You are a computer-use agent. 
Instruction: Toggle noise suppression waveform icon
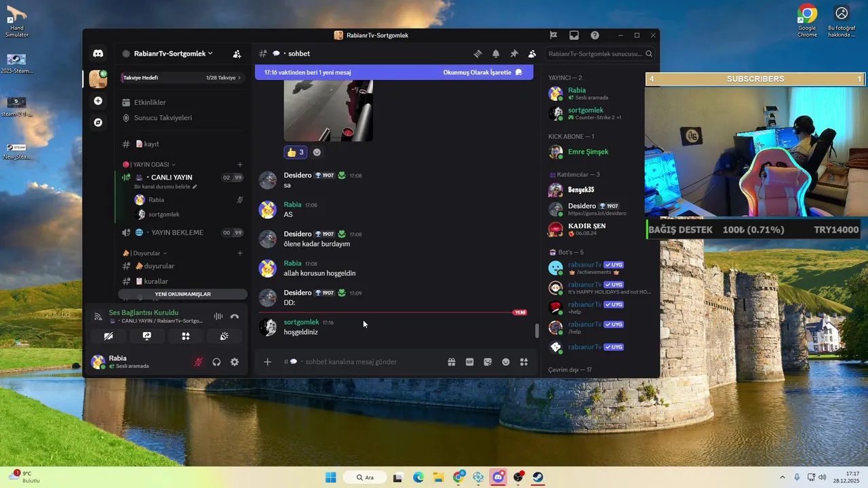218,317
